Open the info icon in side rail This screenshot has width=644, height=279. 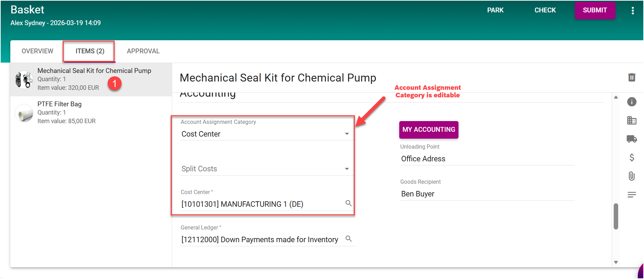coord(632,102)
